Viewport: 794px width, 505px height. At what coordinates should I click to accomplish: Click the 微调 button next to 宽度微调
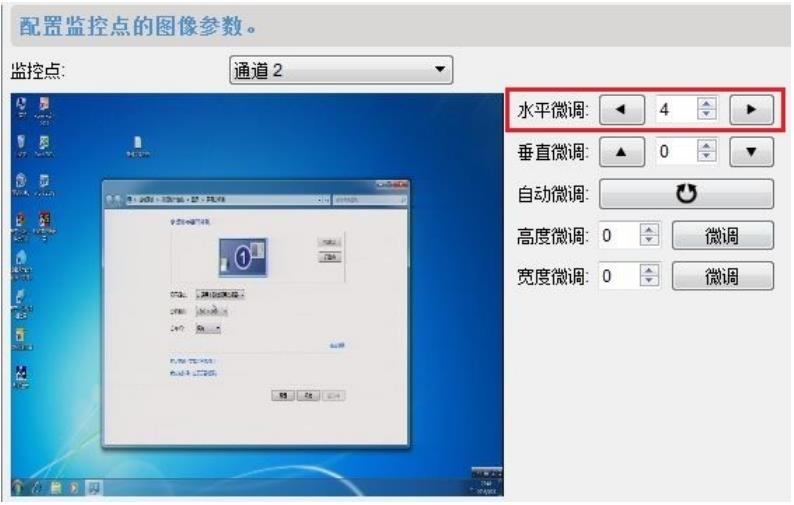click(x=722, y=277)
